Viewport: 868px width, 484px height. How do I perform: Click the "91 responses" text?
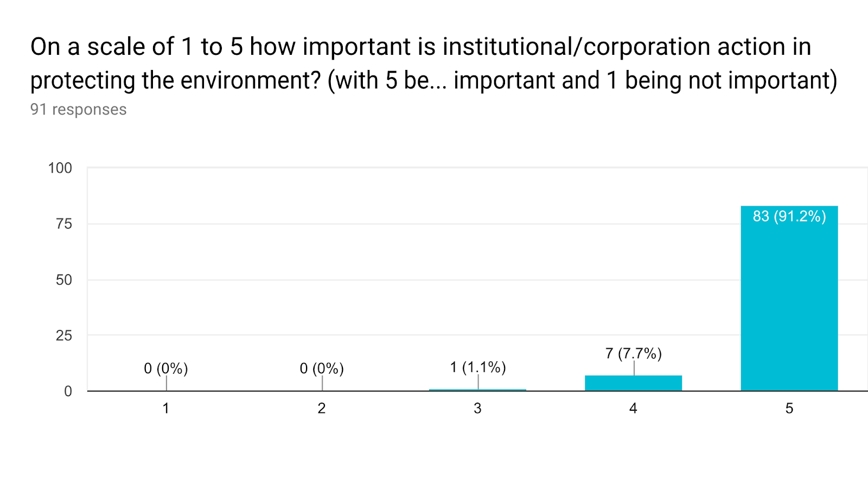[x=78, y=110]
